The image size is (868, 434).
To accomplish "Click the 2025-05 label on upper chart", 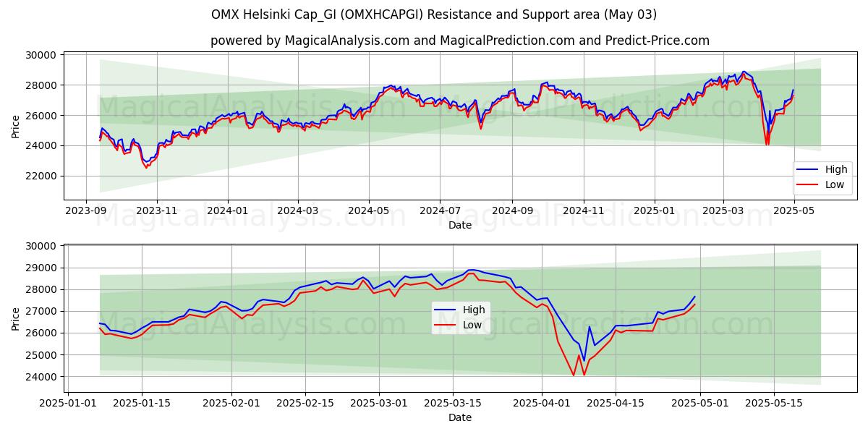I will 793,210.
